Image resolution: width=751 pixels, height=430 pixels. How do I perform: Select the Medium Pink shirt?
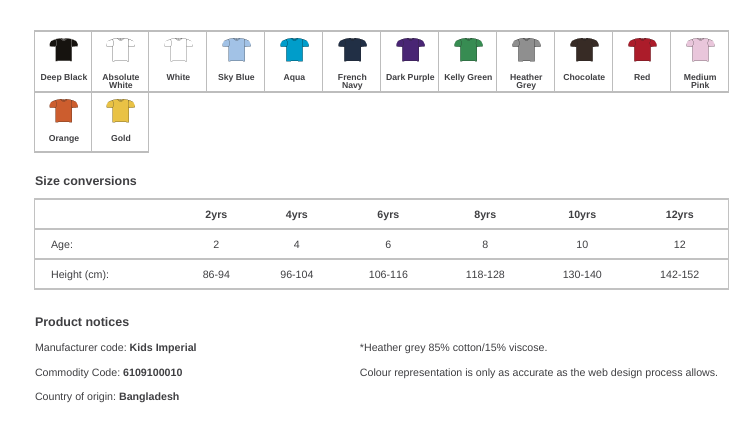700,50
